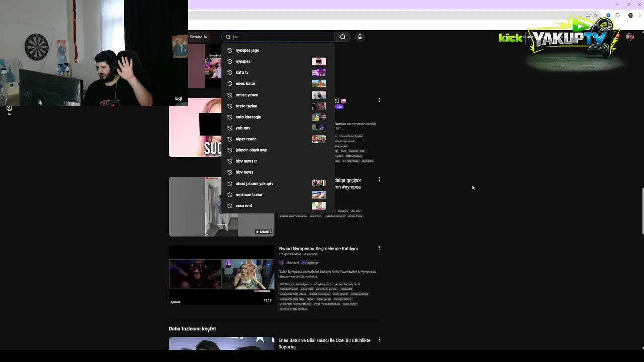Viewport: 644px width, 362px height.
Task: Click the 'Rusya Devlet Başkanı' tag
Action: coord(352,136)
